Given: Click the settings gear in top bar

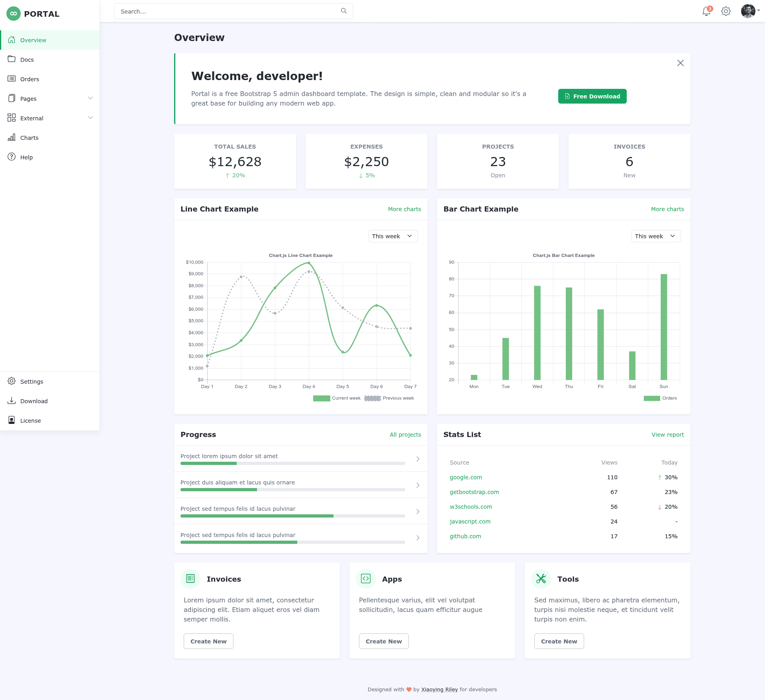Looking at the screenshot, I should pyautogui.click(x=726, y=11).
